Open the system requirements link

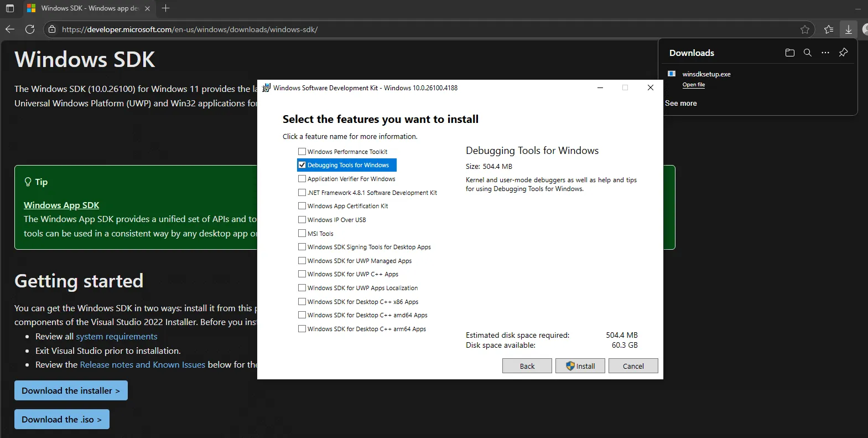[x=116, y=337]
